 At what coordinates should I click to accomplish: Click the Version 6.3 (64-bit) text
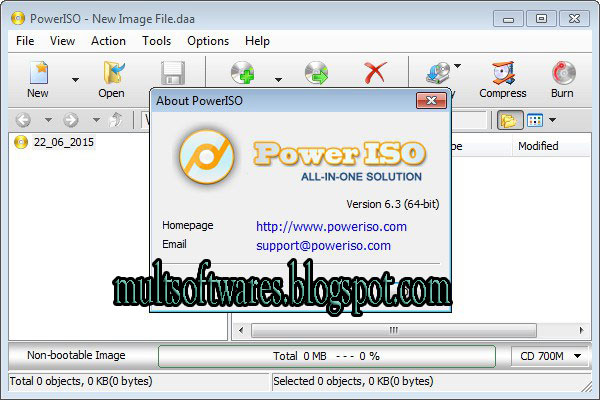pos(393,204)
